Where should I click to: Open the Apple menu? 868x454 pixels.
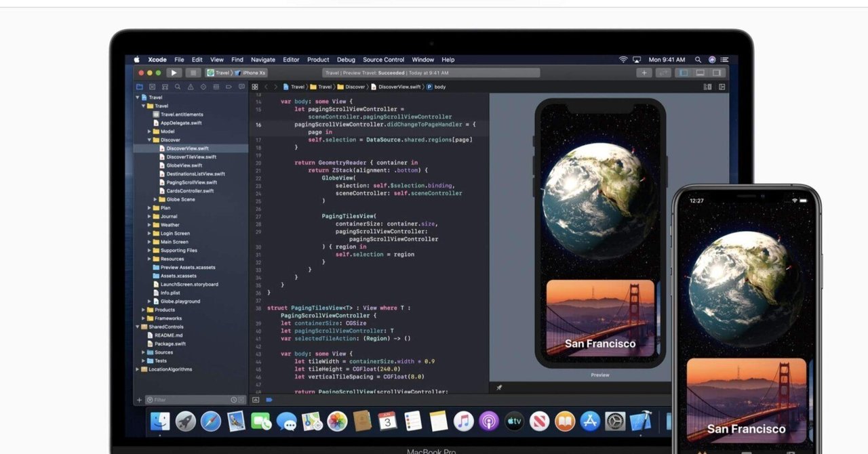(136, 60)
